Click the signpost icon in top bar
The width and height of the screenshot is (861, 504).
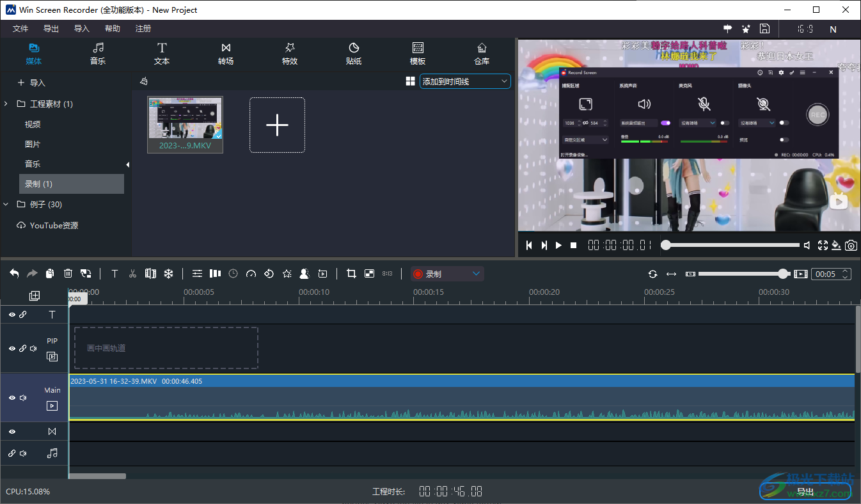coord(728,29)
